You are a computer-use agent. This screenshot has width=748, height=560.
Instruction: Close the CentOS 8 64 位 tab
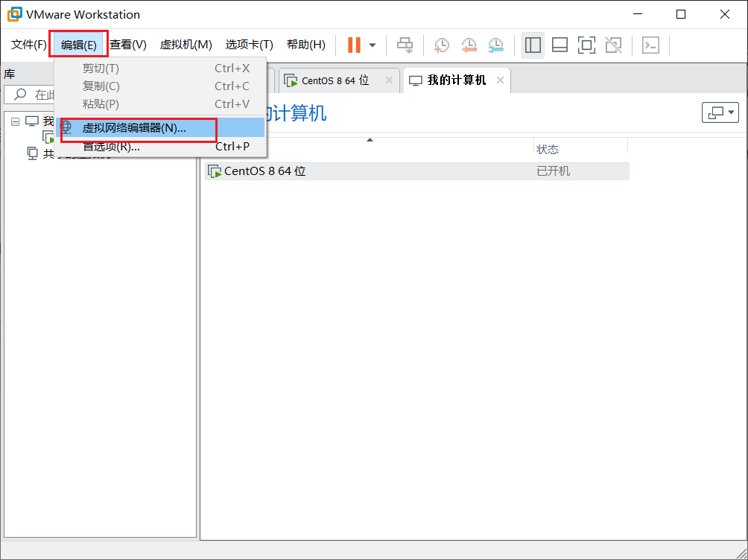pyautogui.click(x=389, y=80)
